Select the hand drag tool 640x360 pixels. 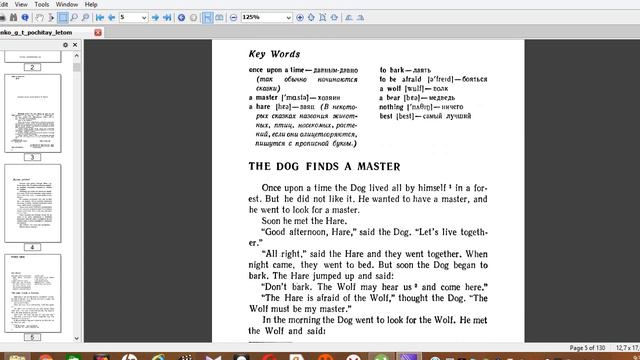click(x=40, y=18)
